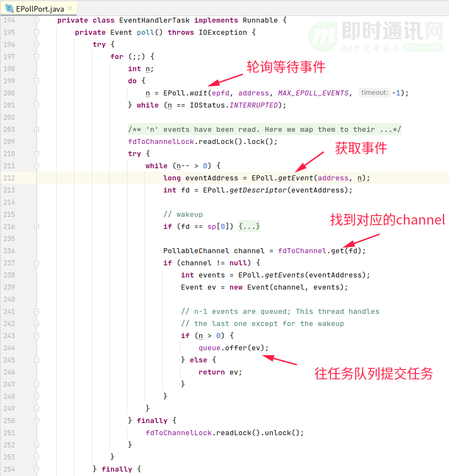Click the timeout: parameter hint on line 200
The height and width of the screenshot is (476, 449).
point(375,93)
